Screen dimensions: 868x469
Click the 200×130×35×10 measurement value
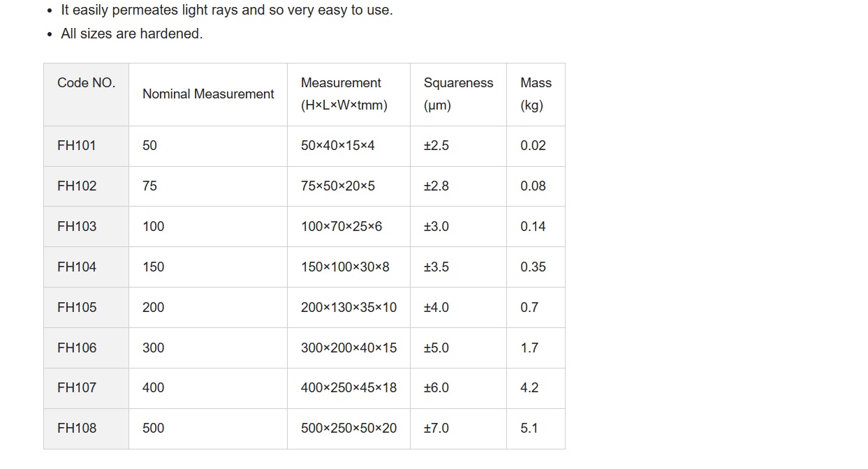[x=348, y=308]
